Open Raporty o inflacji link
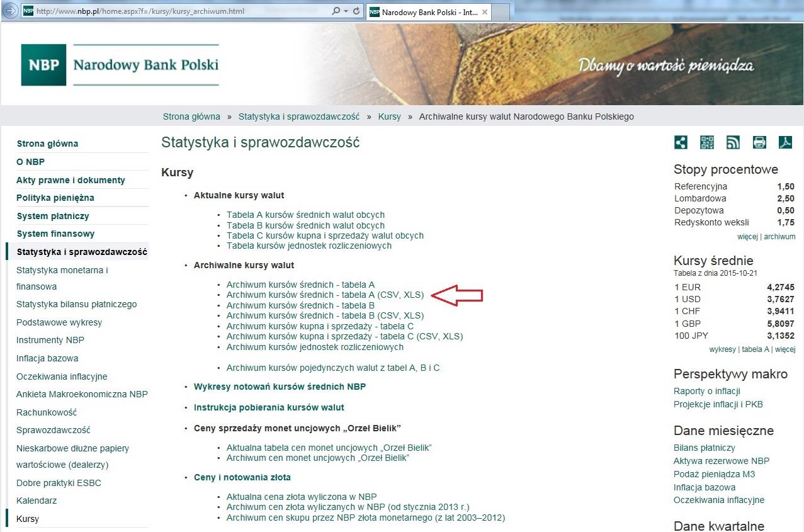The width and height of the screenshot is (804, 532). [707, 391]
